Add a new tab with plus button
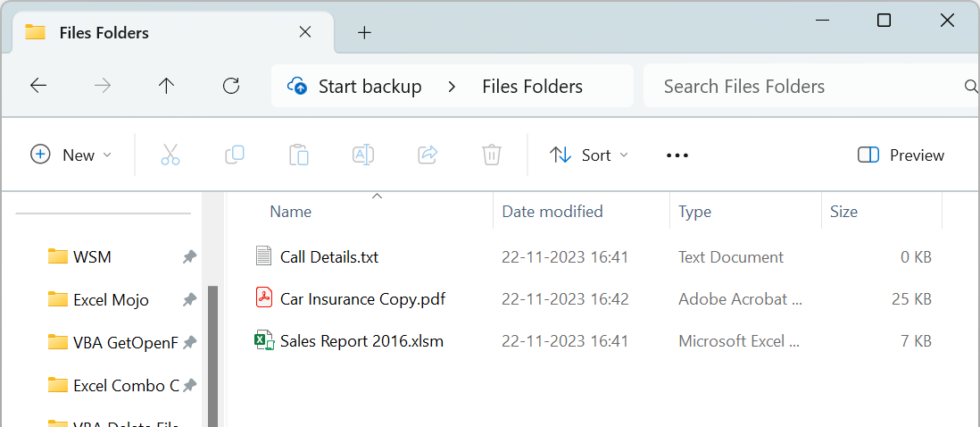 tap(364, 32)
